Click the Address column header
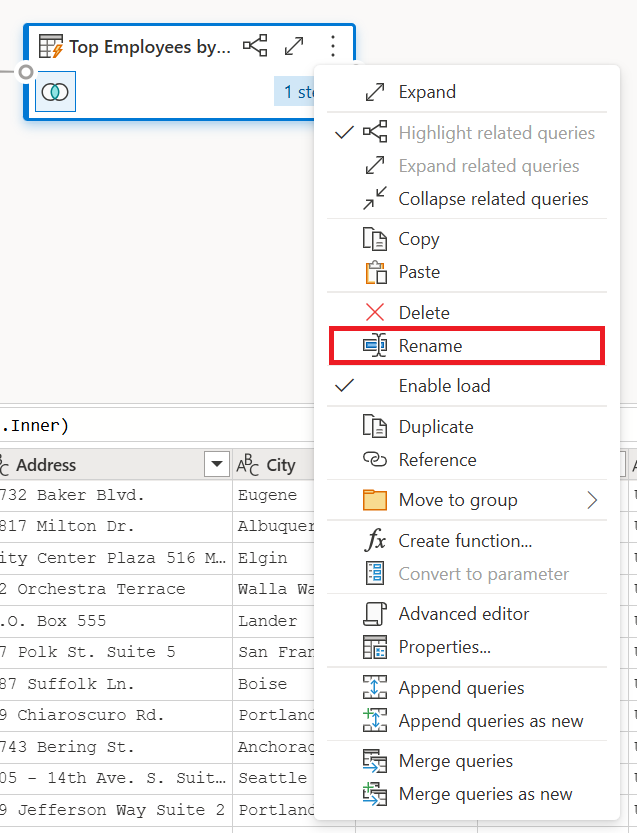637x833 pixels. coord(115,465)
